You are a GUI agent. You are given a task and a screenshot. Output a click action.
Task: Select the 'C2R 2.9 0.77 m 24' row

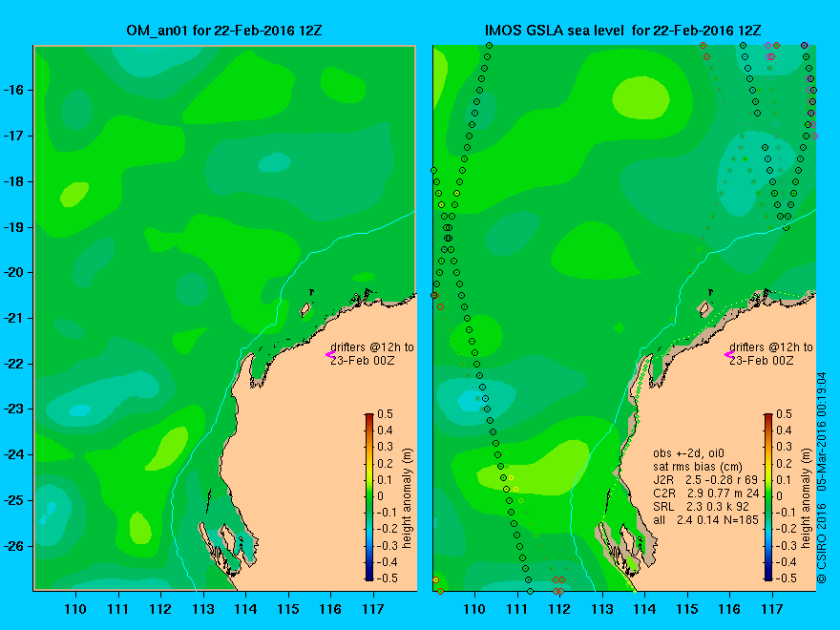pyautogui.click(x=706, y=493)
